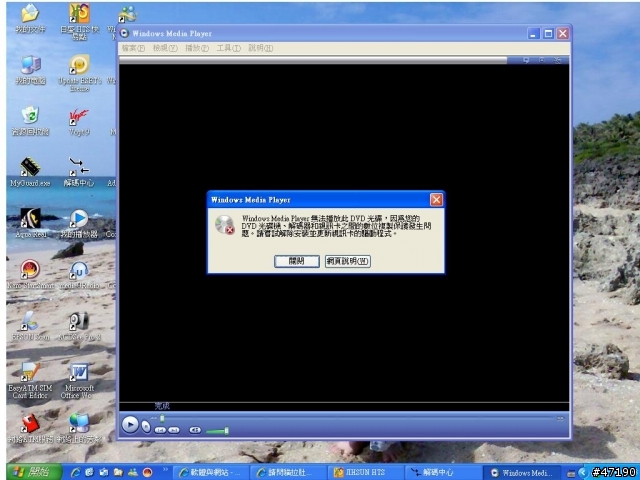Click the Stop button next to Play
This screenshot has height=480, width=640.
coord(146,427)
